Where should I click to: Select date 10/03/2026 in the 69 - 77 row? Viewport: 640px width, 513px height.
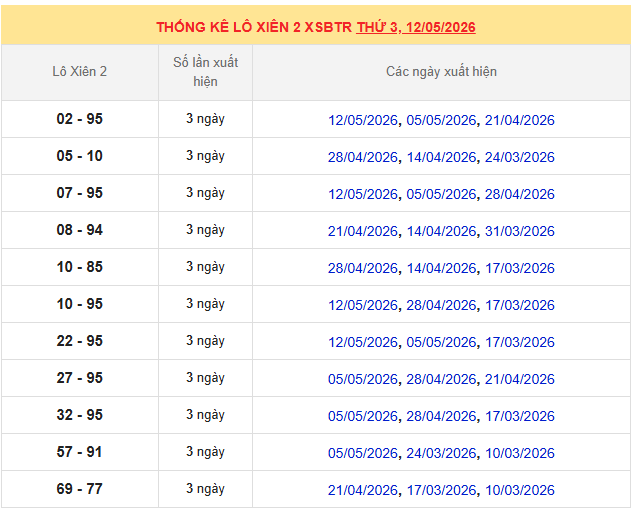520,490
